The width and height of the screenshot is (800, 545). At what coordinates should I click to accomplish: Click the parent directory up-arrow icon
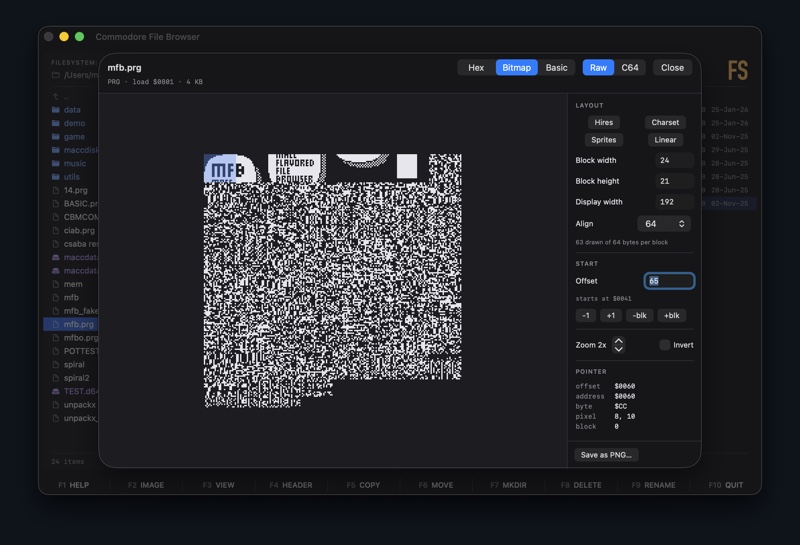56,96
